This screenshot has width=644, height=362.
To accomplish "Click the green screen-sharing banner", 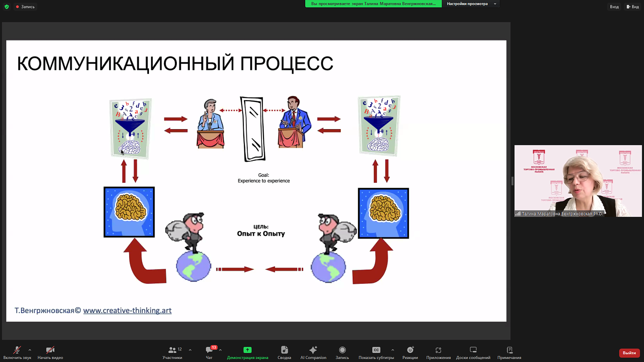I will 373,3.
